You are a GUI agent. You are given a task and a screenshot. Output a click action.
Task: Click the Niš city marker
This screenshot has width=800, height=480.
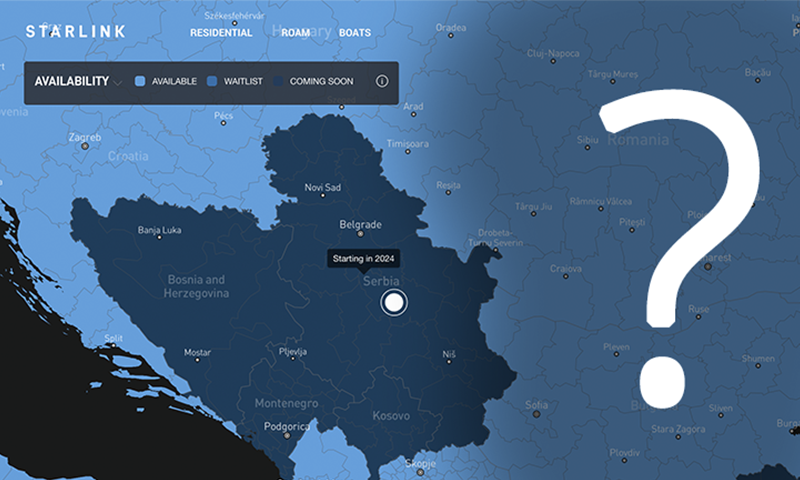449,362
